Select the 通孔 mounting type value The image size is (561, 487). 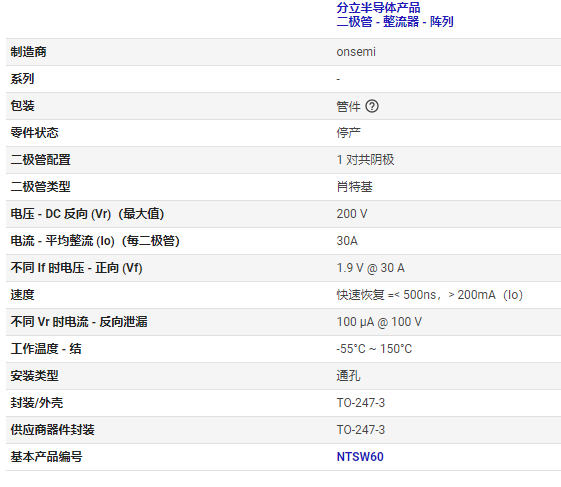(348, 376)
